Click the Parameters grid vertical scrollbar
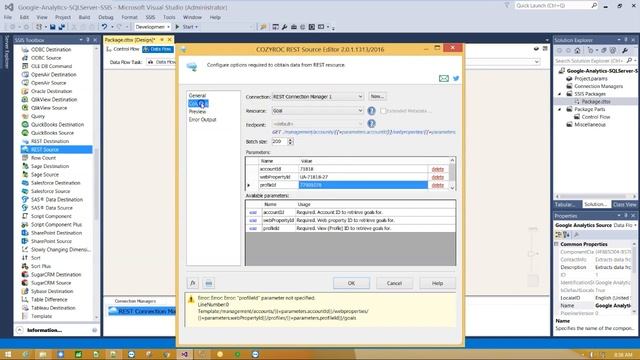Screen dimensions: 640x360 (x=452, y=173)
